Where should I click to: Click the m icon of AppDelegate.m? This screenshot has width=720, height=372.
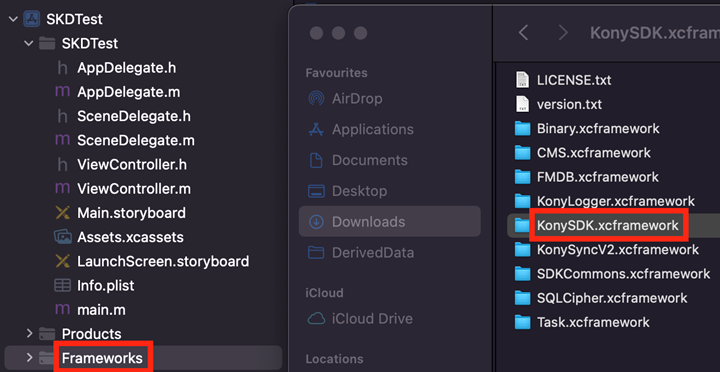point(62,92)
